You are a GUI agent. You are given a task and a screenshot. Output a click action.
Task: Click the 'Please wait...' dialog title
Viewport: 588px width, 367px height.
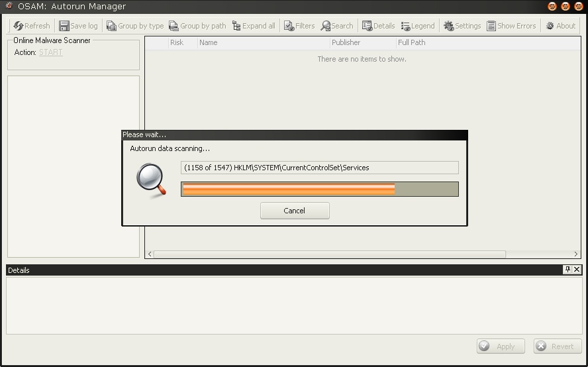coord(144,134)
